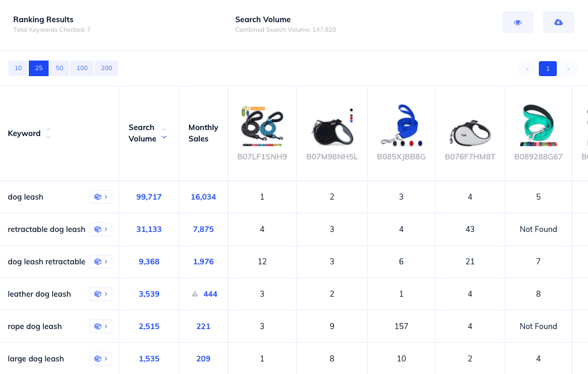Sort by Search Volume column arrows
The image size is (588, 374).
164,133
